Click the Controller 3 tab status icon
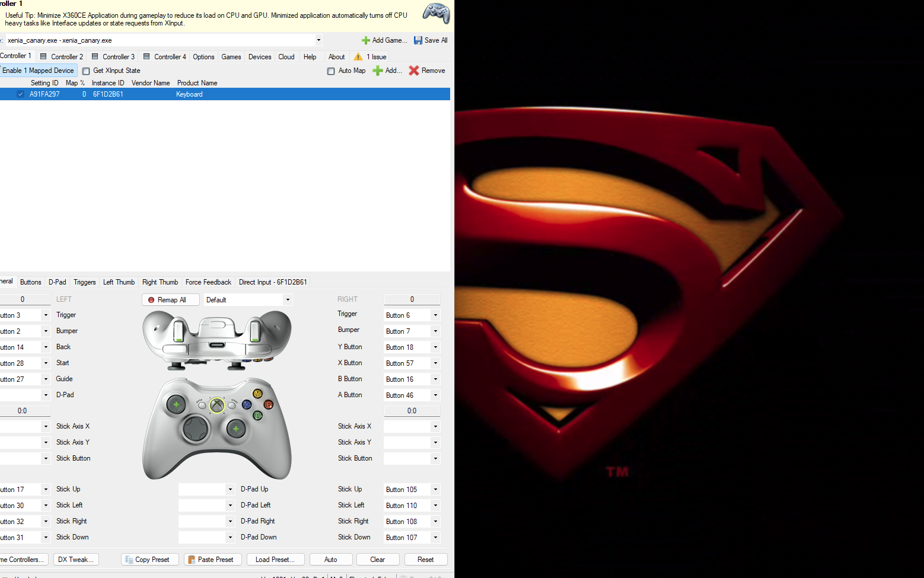The height and width of the screenshot is (578, 924). [95, 56]
